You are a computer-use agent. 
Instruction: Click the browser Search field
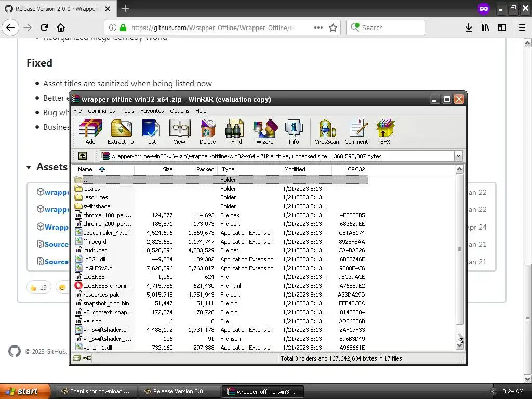click(x=385, y=28)
